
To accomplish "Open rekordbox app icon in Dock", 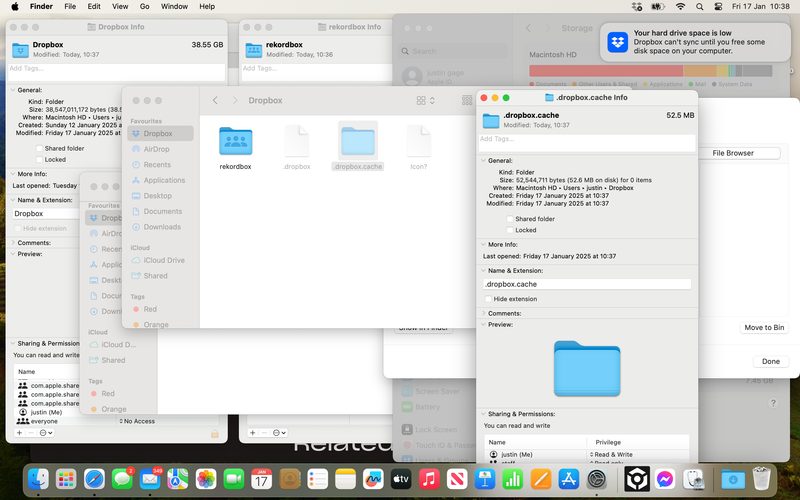I will click(x=634, y=479).
